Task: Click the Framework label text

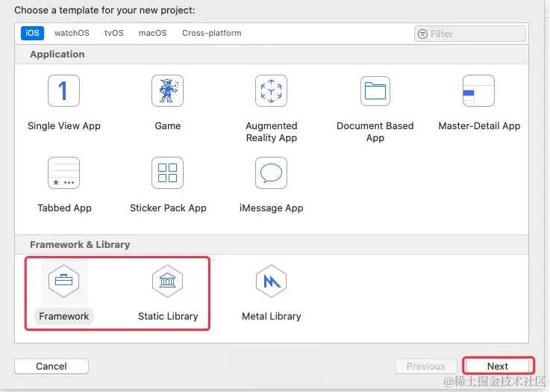Action: 64,316
